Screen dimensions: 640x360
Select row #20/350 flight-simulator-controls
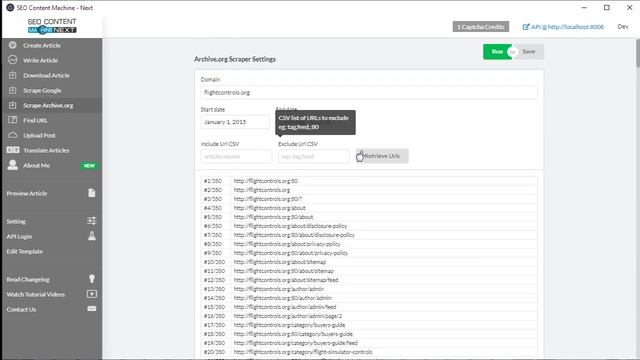pyautogui.click(x=370, y=352)
